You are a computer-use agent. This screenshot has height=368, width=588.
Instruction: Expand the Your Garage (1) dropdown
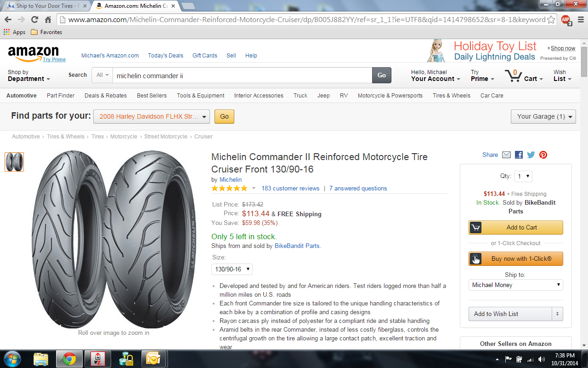[543, 116]
